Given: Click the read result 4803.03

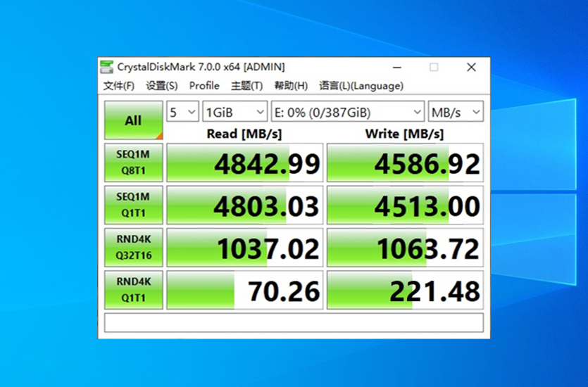Looking at the screenshot, I should pos(244,205).
